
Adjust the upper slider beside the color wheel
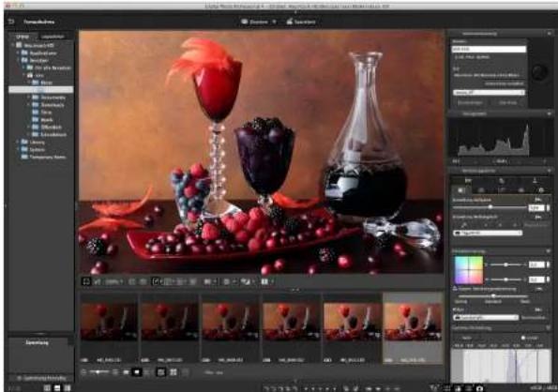(x=505, y=264)
